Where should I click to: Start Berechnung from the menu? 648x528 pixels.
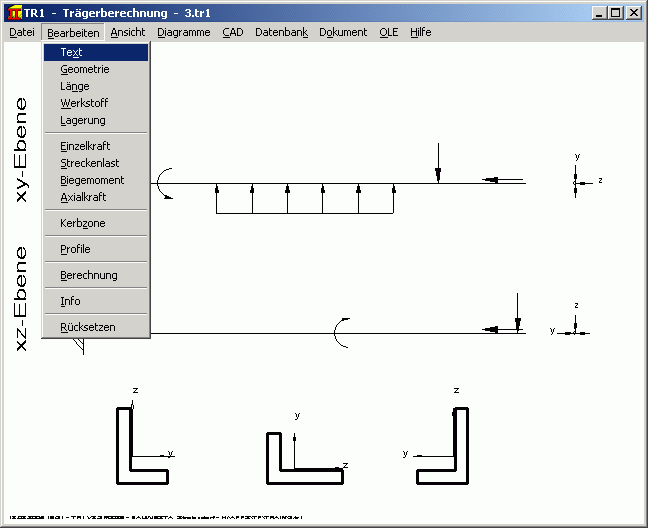coord(89,275)
